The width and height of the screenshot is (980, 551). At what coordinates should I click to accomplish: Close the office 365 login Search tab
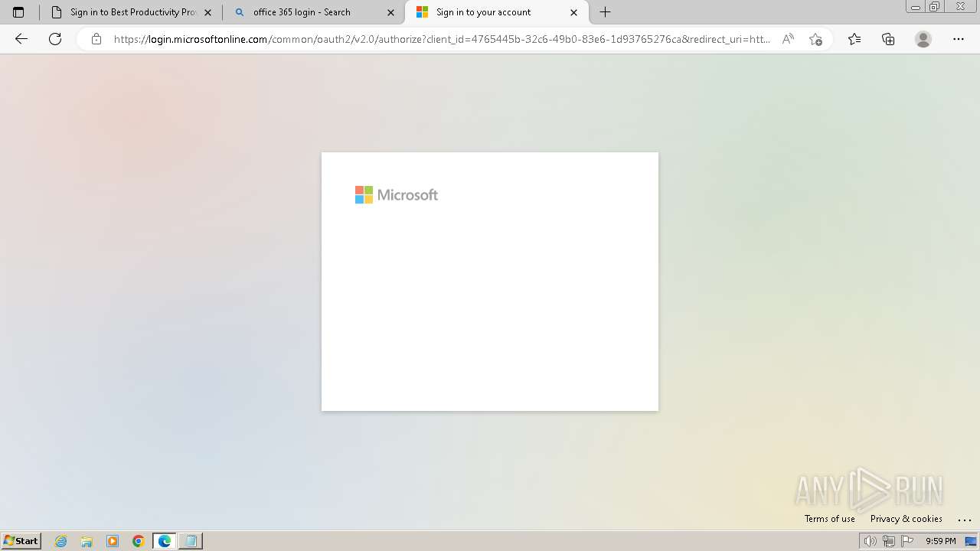[390, 12]
